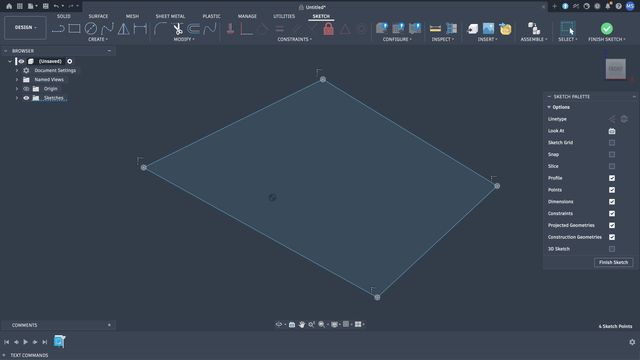The width and height of the screenshot is (640, 360).
Task: Switch to the Sheet Metal tab
Action: [x=170, y=16]
